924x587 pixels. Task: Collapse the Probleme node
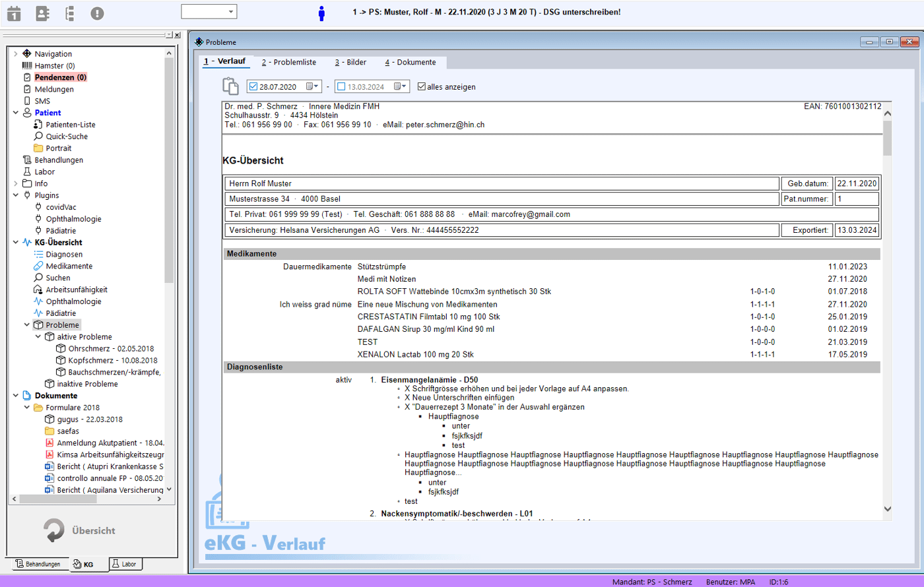(x=27, y=325)
